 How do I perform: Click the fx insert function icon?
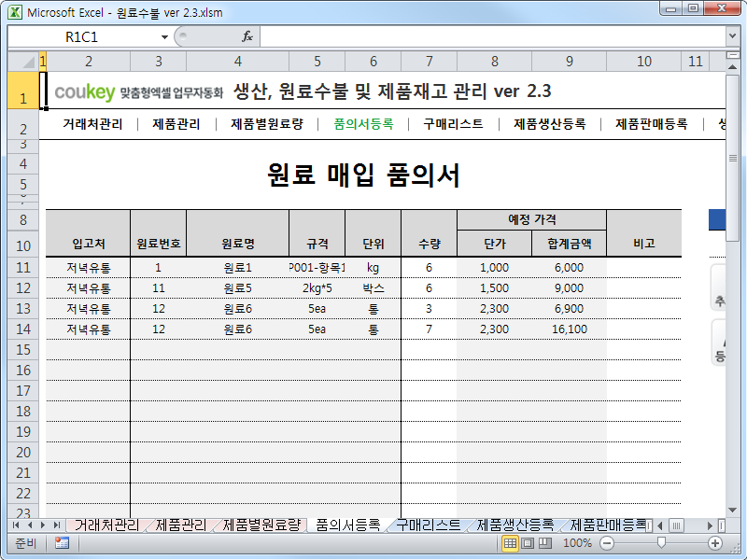[247, 36]
